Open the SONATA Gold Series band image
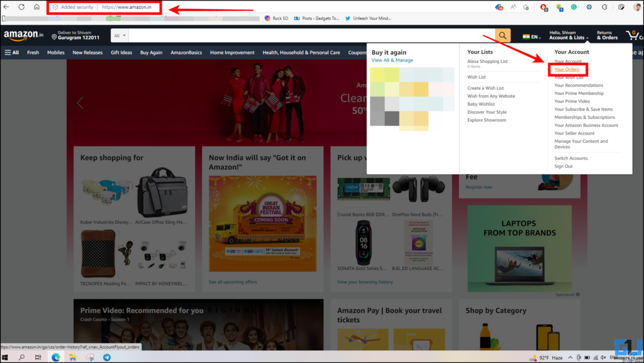The image size is (644, 363). pos(364,242)
